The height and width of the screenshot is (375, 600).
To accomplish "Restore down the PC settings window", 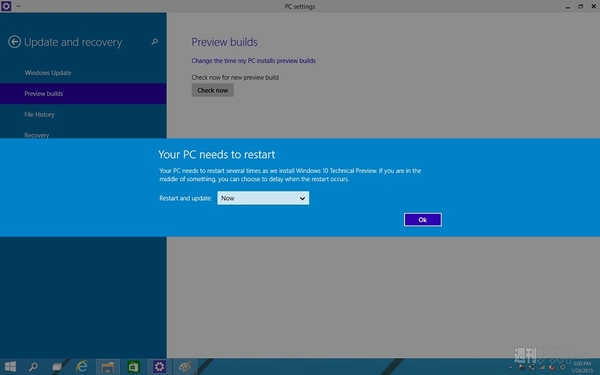I will tap(580, 7).
